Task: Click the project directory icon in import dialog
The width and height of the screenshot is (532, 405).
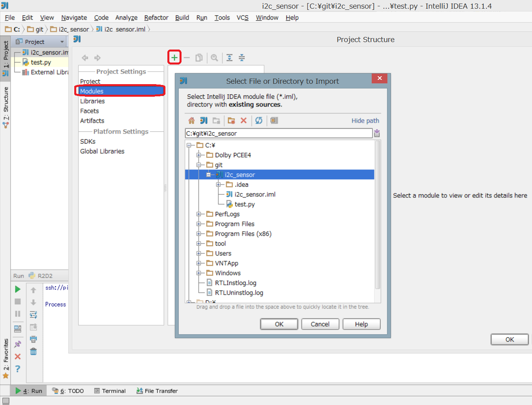Action: coord(204,120)
